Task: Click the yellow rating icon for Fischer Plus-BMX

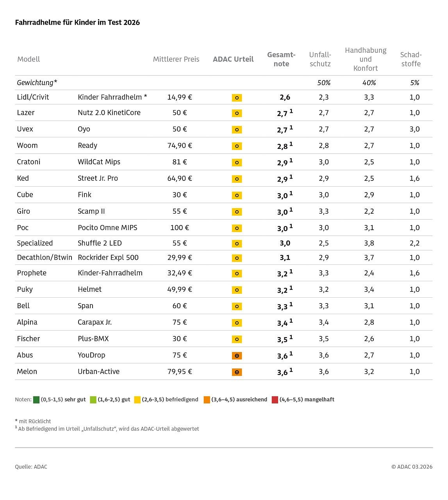Action: tap(237, 339)
